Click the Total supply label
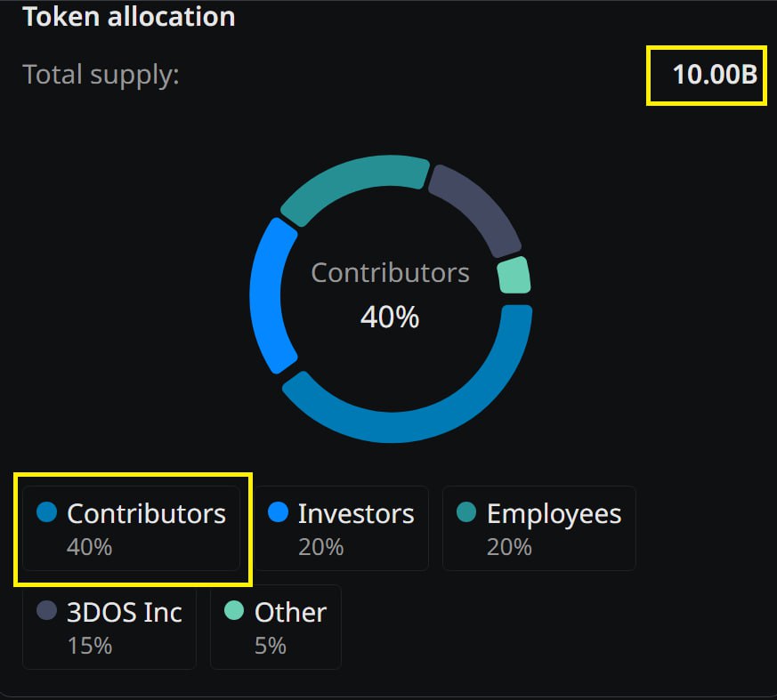Screen dimensions: 777x700 point(101,76)
